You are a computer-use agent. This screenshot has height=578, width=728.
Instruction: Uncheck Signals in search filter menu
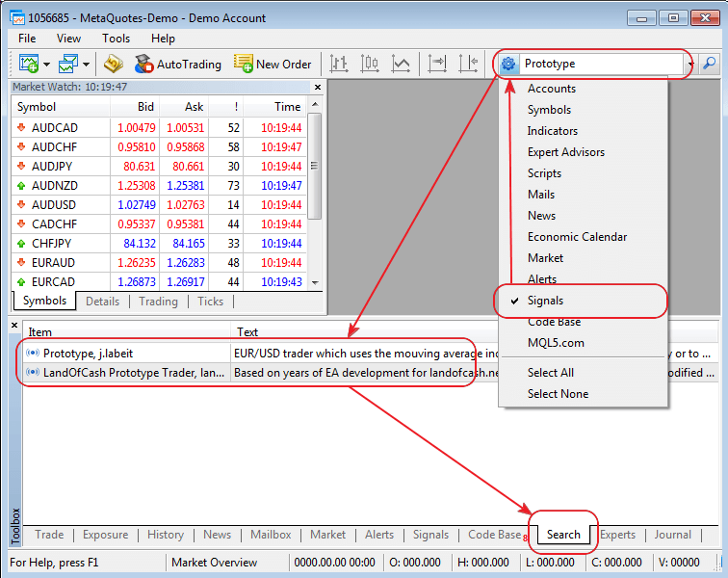coord(584,301)
